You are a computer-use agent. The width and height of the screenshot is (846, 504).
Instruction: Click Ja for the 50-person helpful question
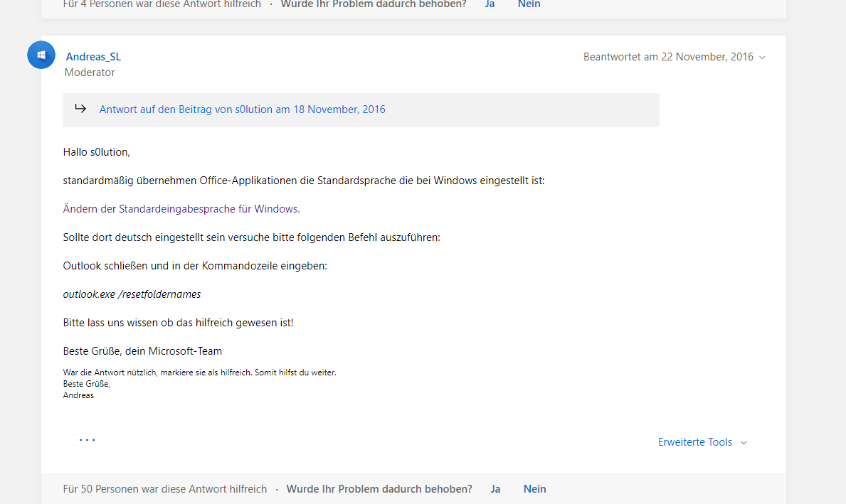click(495, 488)
